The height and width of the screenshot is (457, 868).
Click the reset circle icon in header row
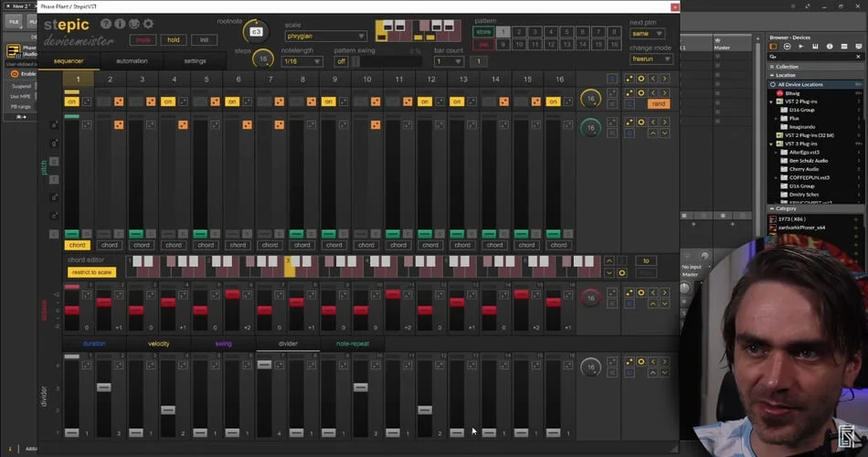coord(641,79)
